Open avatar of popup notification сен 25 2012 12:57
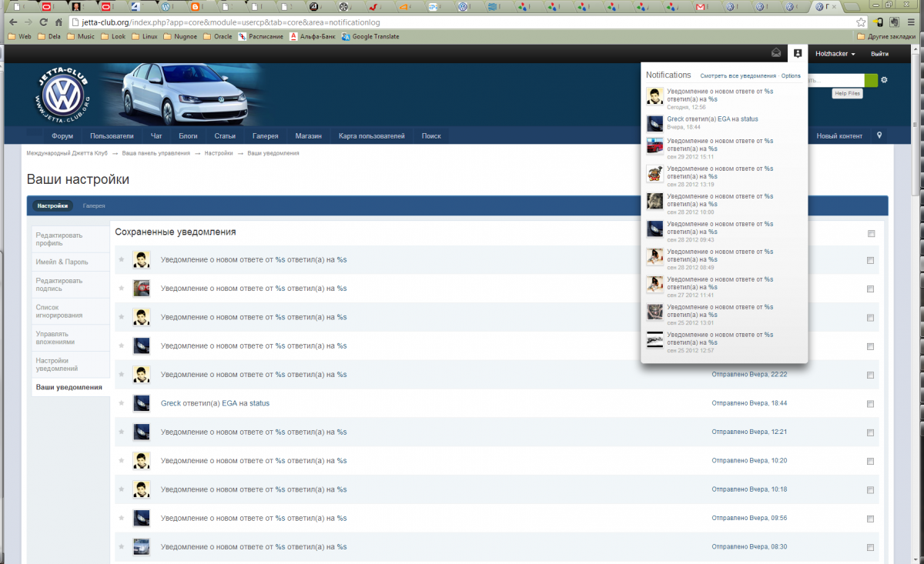Viewport: 924px width, 564px height. (654, 340)
